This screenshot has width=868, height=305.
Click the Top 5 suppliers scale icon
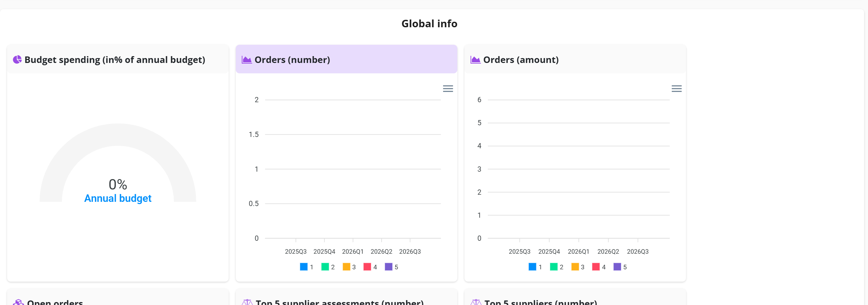[x=476, y=302]
